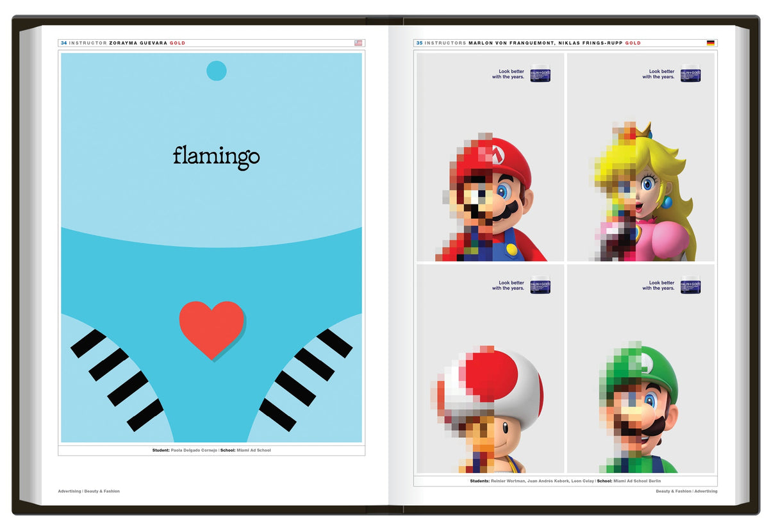Viewport: 769px width, 532px height.
Task: Click "Look better with the years." on Toad poster
Action: [508, 285]
